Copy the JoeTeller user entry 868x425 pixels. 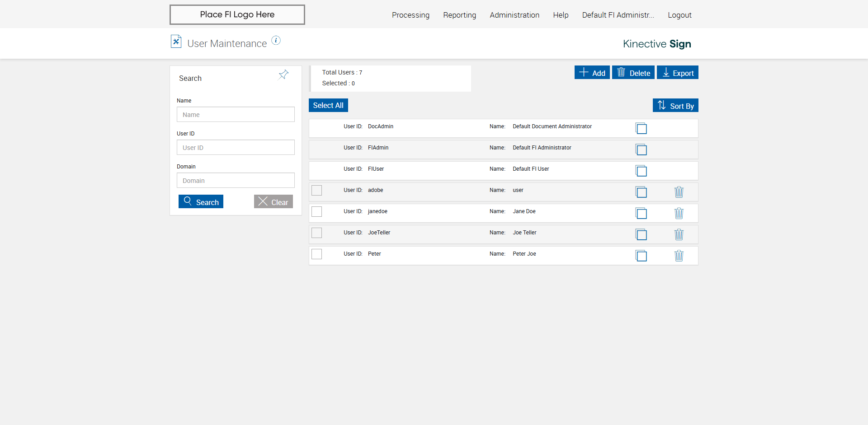641,234
